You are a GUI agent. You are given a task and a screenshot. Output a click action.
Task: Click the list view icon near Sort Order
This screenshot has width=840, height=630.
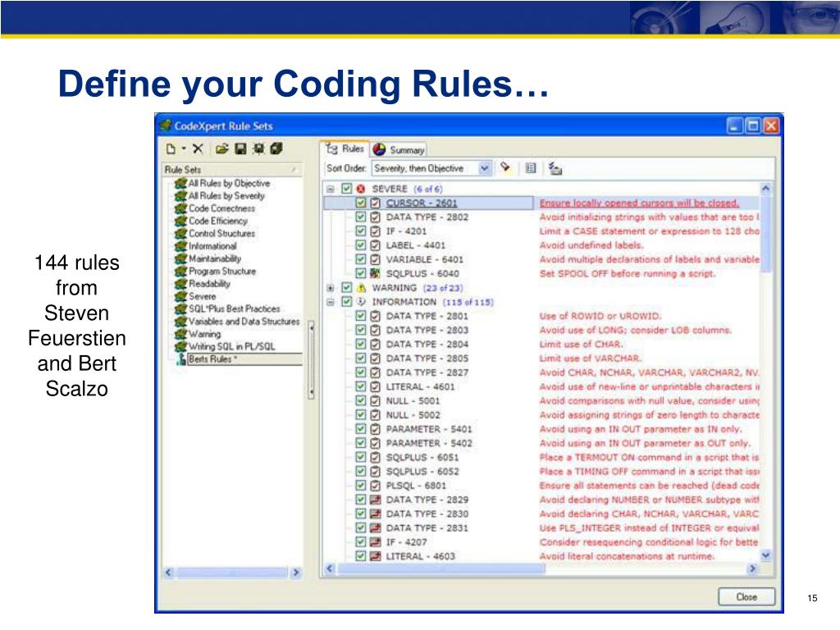pos(531,168)
